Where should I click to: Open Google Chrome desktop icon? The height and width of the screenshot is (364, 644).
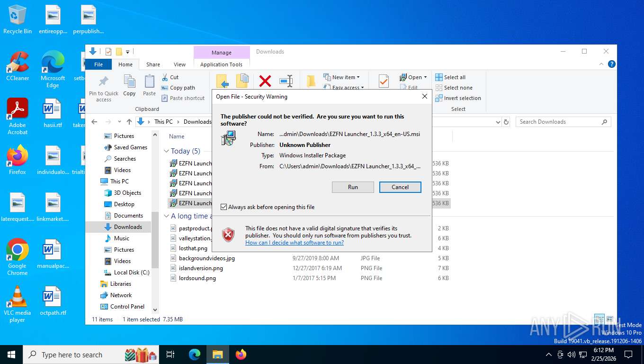18,257
